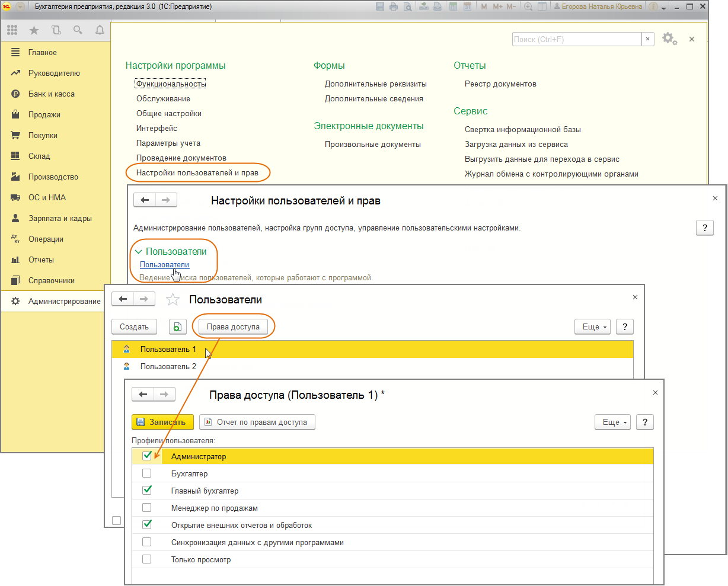Viewport: 728px width, 586px height.
Task: Open Функциональность link
Action: pos(171,84)
